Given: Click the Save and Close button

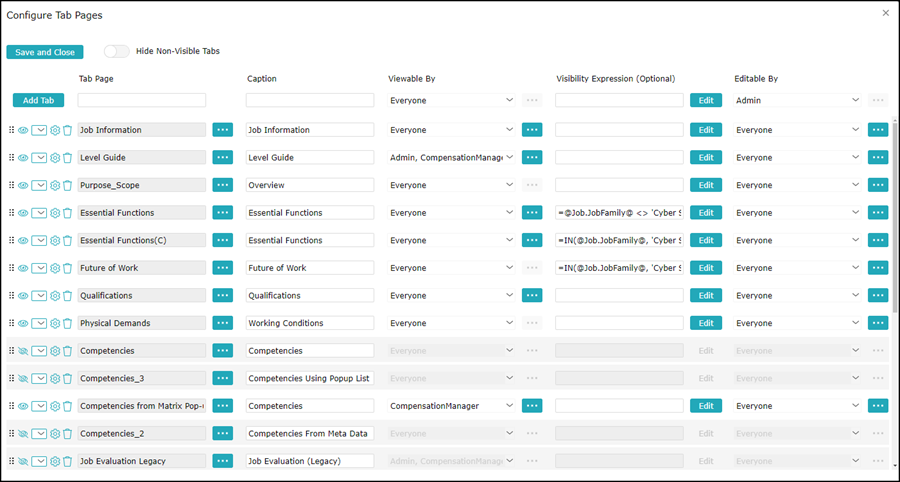Looking at the screenshot, I should click(45, 52).
